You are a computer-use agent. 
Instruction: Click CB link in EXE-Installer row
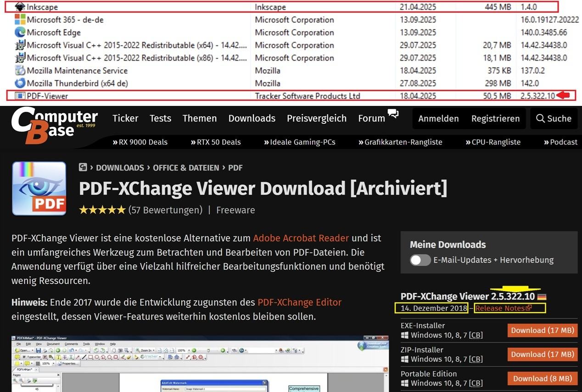coord(476,335)
